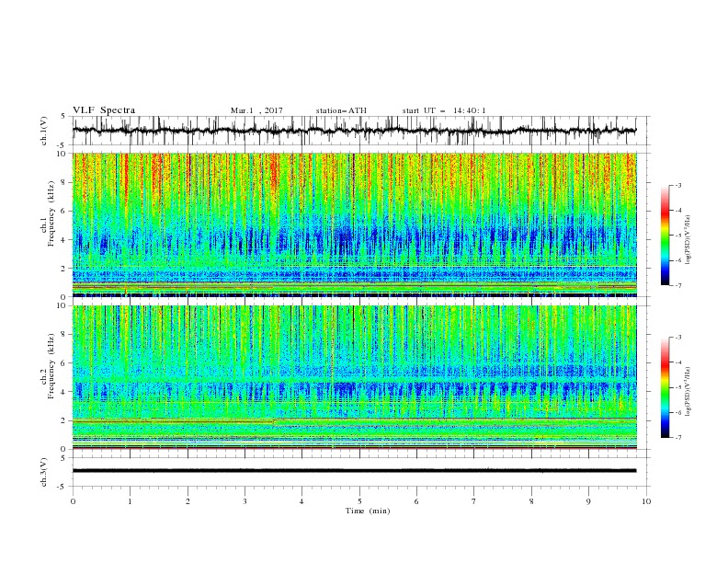
Task: Click the 6 kHz tick label on ch.2 spectrogram
Action: pyautogui.click(x=64, y=363)
